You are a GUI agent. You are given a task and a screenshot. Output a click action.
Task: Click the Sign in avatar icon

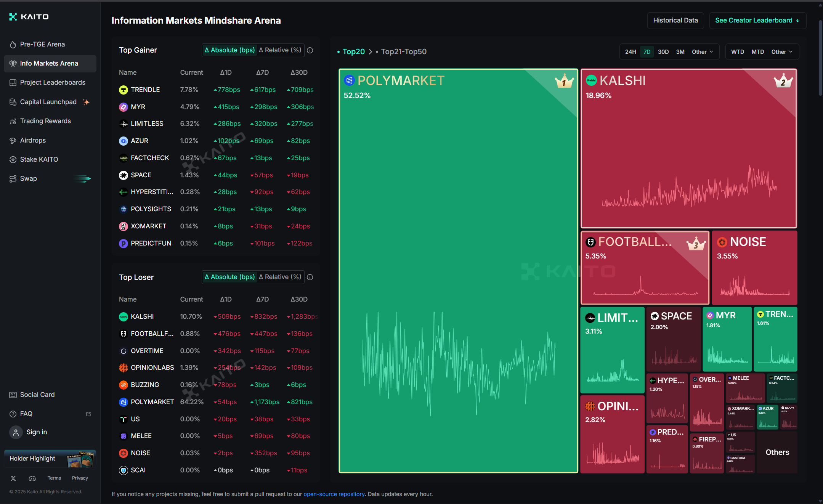coord(16,432)
